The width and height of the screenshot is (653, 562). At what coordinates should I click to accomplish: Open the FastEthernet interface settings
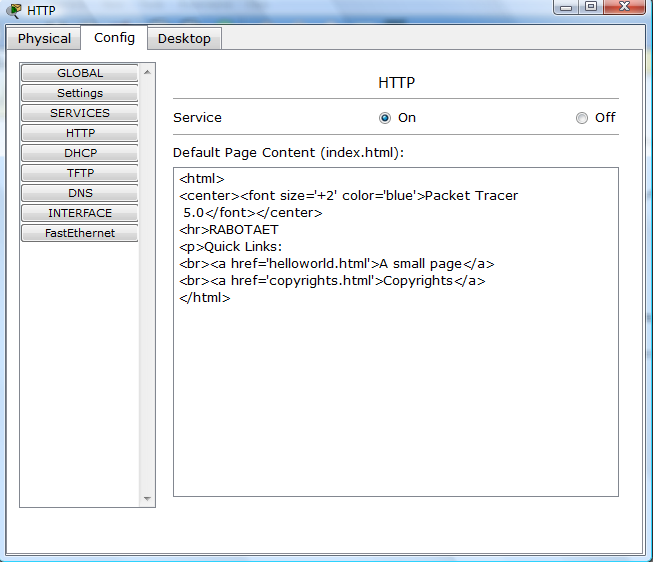pyautogui.click(x=80, y=233)
